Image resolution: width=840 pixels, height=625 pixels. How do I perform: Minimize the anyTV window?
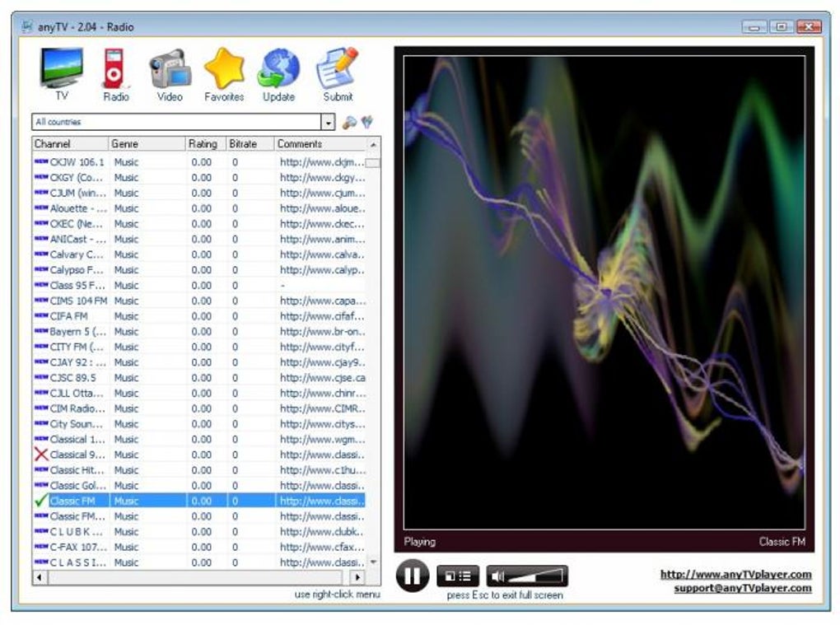754,27
